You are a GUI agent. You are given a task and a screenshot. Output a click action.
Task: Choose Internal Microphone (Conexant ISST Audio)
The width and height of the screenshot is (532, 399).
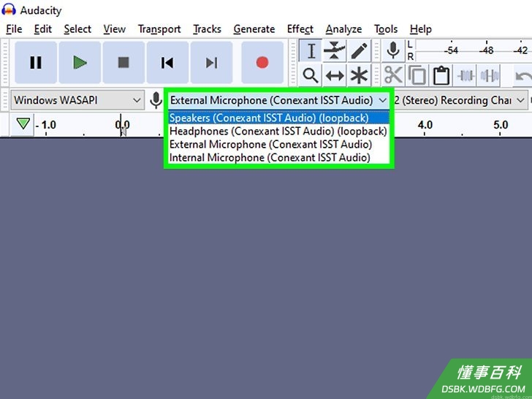point(278,158)
